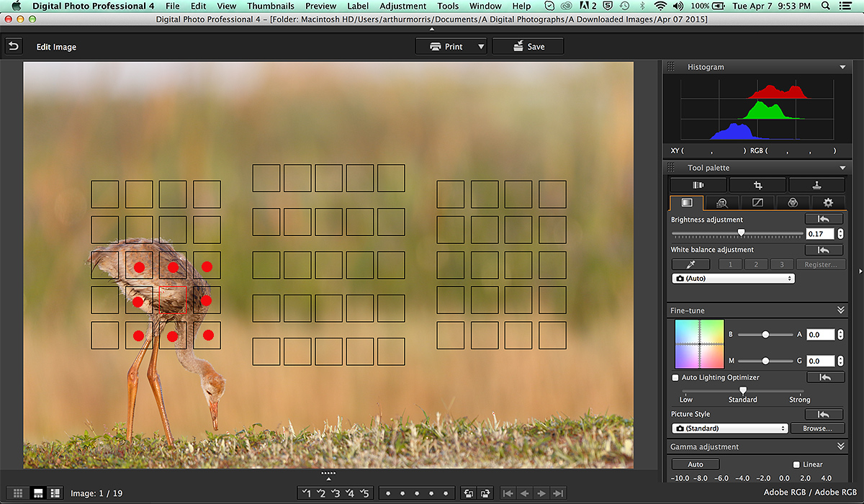864x504 pixels.
Task: Open the File menu
Action: coord(173,6)
